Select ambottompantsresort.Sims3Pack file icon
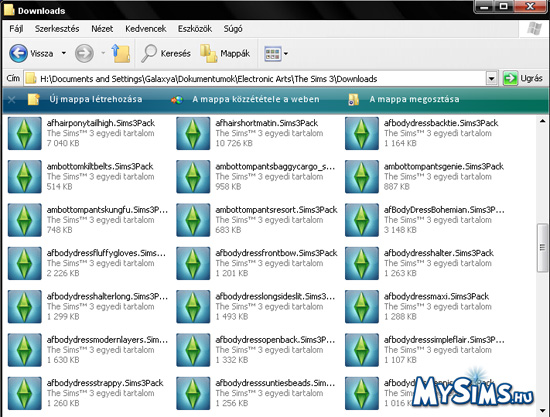This screenshot has width=550, height=417. 193,220
